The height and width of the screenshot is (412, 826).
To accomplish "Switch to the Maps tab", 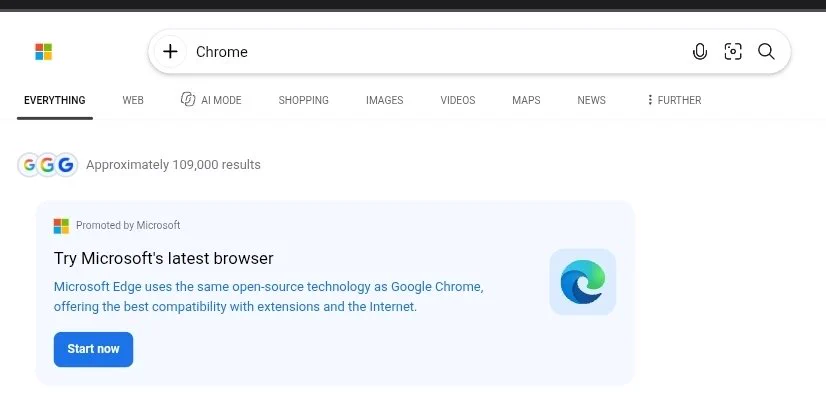I will (526, 100).
